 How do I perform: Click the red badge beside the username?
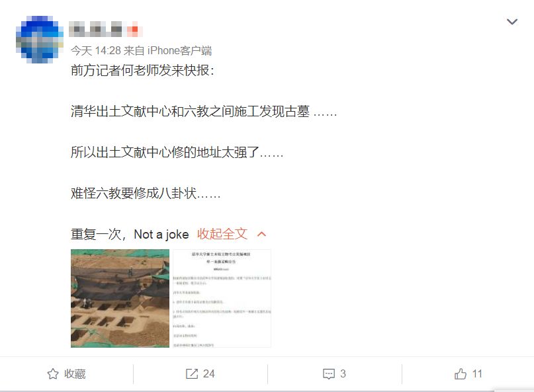click(x=134, y=29)
